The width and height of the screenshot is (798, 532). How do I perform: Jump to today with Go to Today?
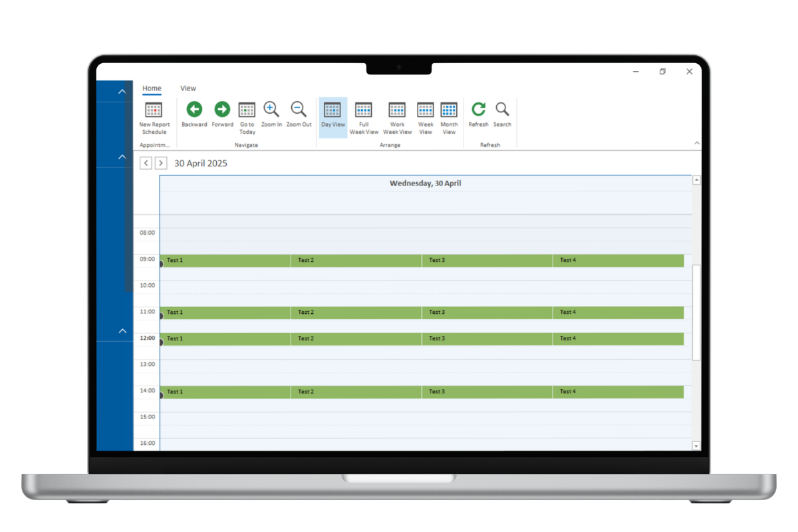coord(247,118)
